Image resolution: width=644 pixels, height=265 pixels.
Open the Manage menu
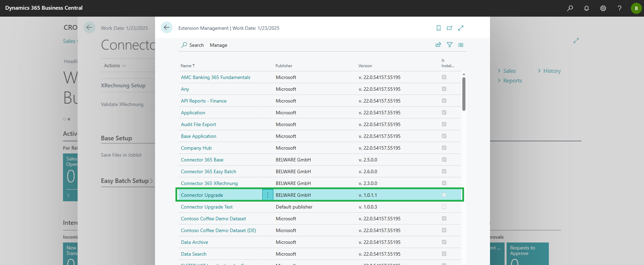[x=218, y=45]
